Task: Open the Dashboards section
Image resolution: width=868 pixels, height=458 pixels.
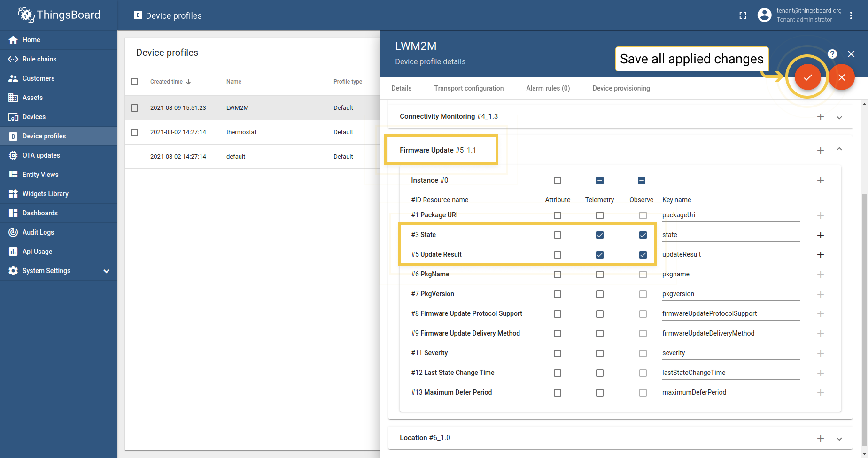Action: pyautogui.click(x=39, y=213)
